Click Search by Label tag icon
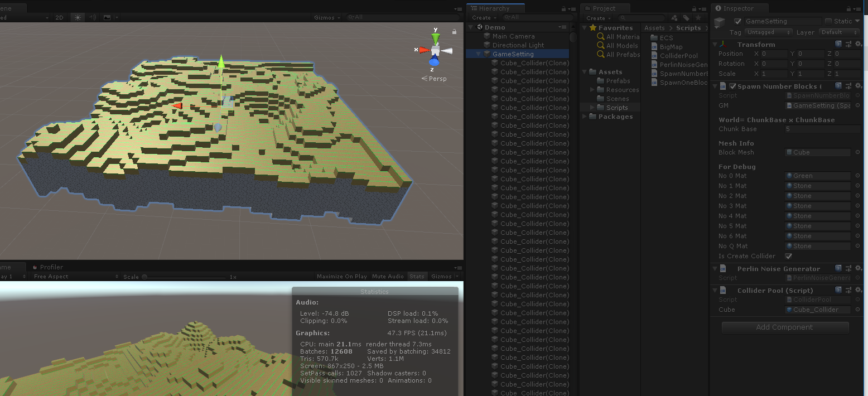 pyautogui.click(x=686, y=18)
